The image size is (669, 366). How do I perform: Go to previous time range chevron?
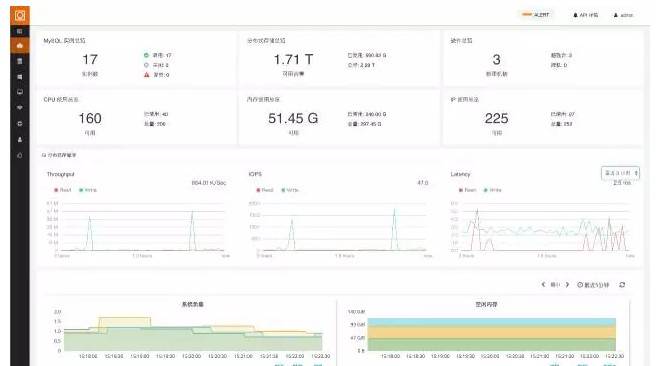(x=543, y=285)
